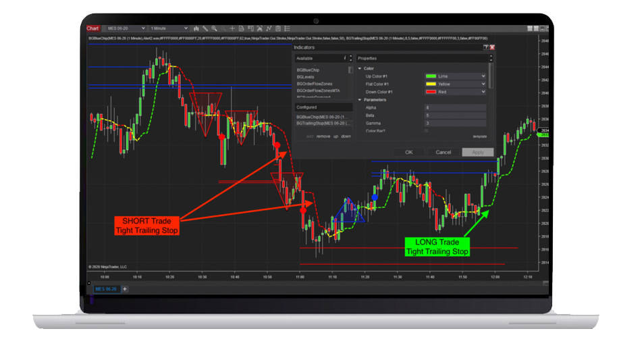Image resolution: width=644 pixels, height=354 pixels.
Task: Open the template link
Action: click(x=479, y=136)
